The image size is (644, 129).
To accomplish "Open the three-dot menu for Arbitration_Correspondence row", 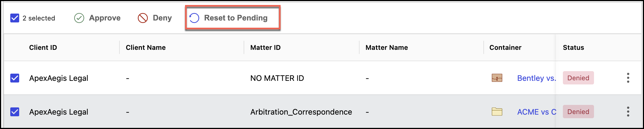I will [x=628, y=112].
